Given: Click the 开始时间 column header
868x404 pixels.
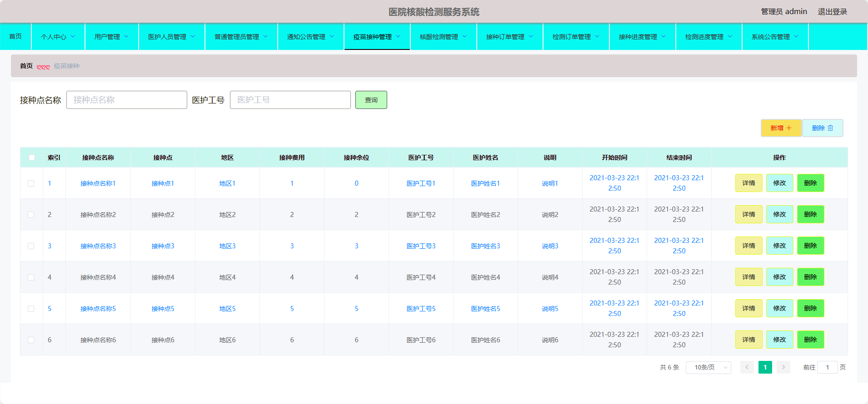Looking at the screenshot, I should point(614,158).
